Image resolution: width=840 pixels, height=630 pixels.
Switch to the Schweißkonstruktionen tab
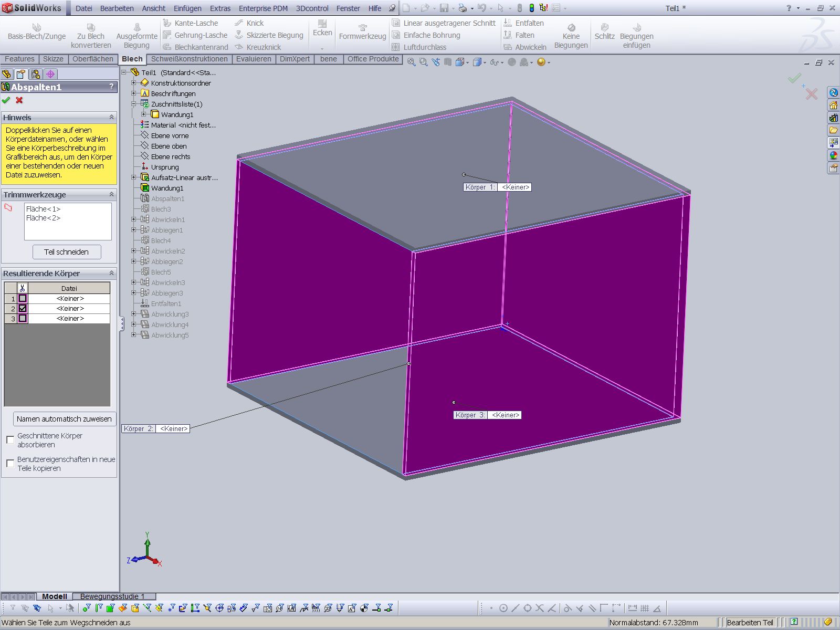(189, 59)
